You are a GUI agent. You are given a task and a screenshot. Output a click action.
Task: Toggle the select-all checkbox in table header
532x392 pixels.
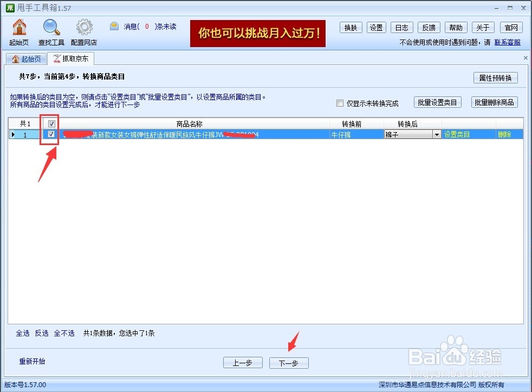pos(50,123)
